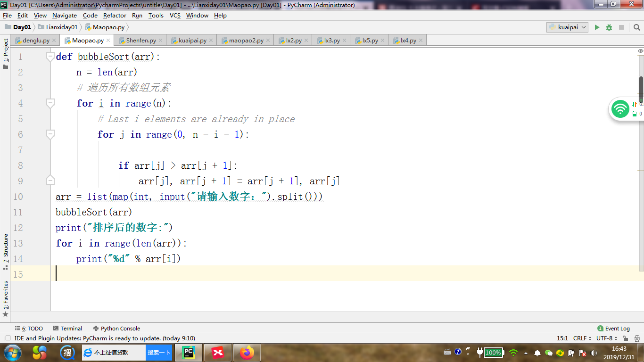Switch to the denglu.py editor tab
Image resolution: width=644 pixels, height=362 pixels.
[x=36, y=41]
